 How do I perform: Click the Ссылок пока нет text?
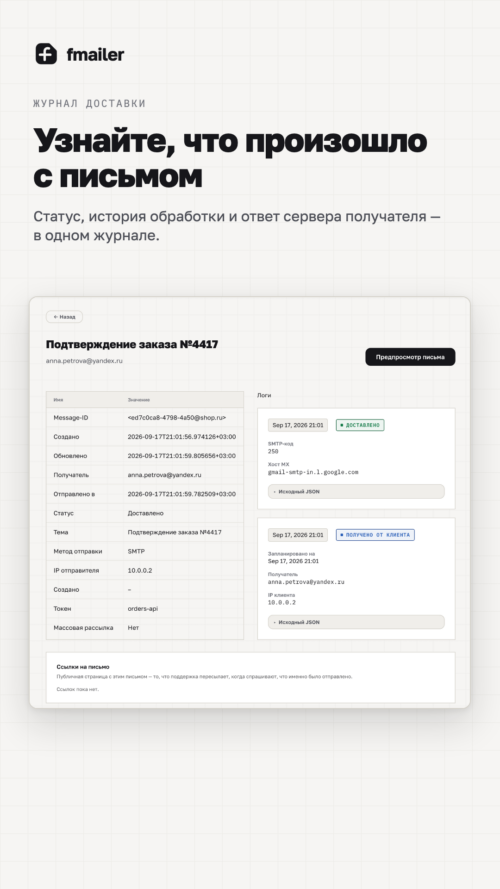click(78, 689)
